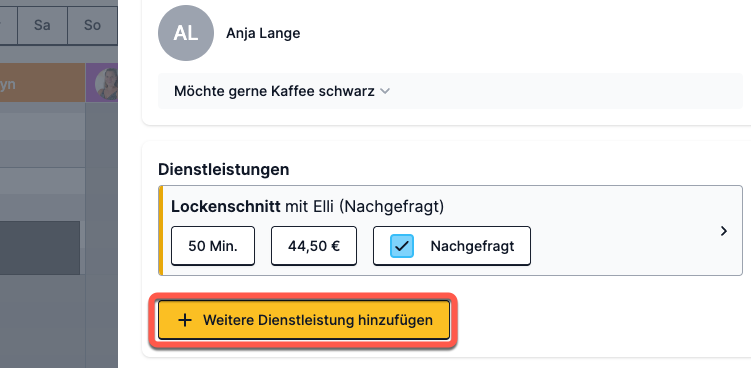Click 'Weitere Dienstleistung hinzufügen' button
This screenshot has height=368, width=751.
click(x=304, y=320)
